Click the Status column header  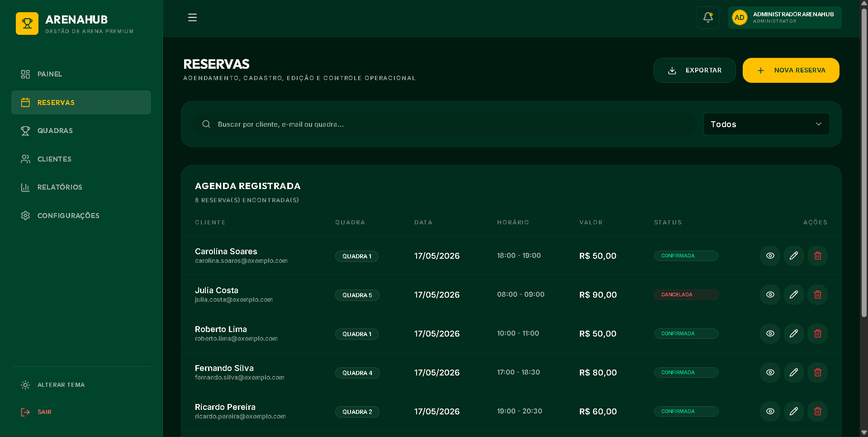click(668, 222)
